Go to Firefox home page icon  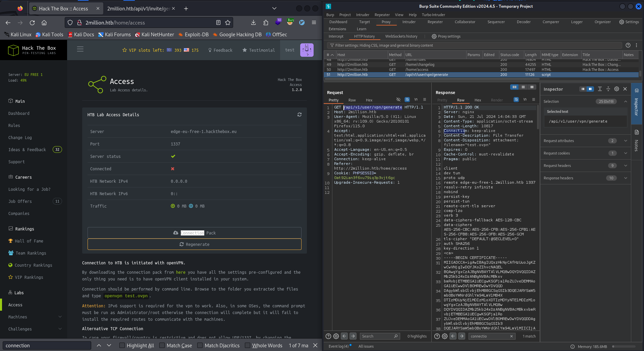(44, 23)
